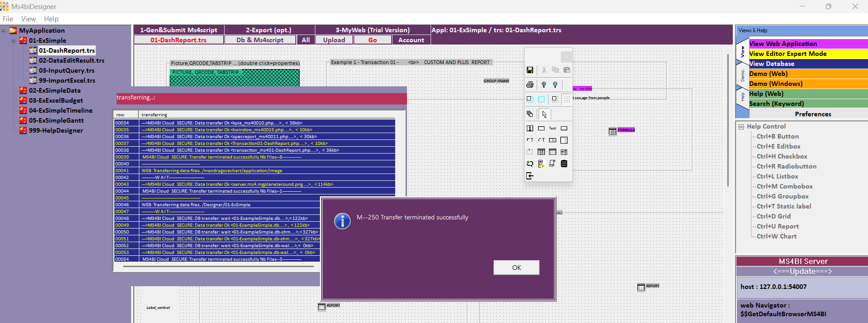Pick the editbox '1' control tool

click(530, 129)
